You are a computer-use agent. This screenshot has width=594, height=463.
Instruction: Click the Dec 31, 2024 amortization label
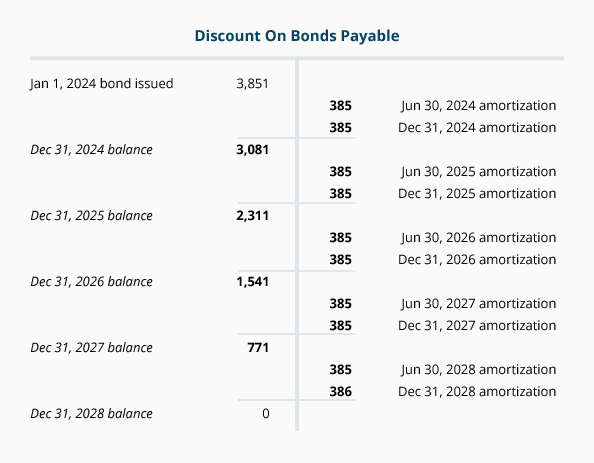[477, 127]
